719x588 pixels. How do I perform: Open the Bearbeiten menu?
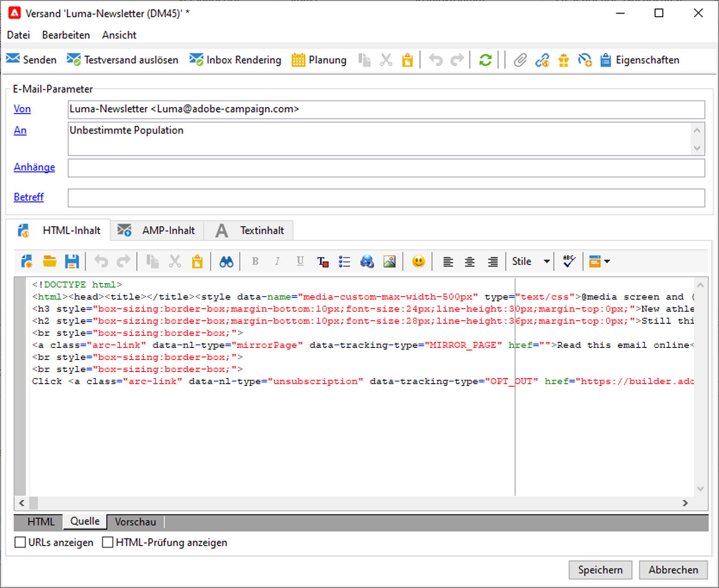point(66,35)
